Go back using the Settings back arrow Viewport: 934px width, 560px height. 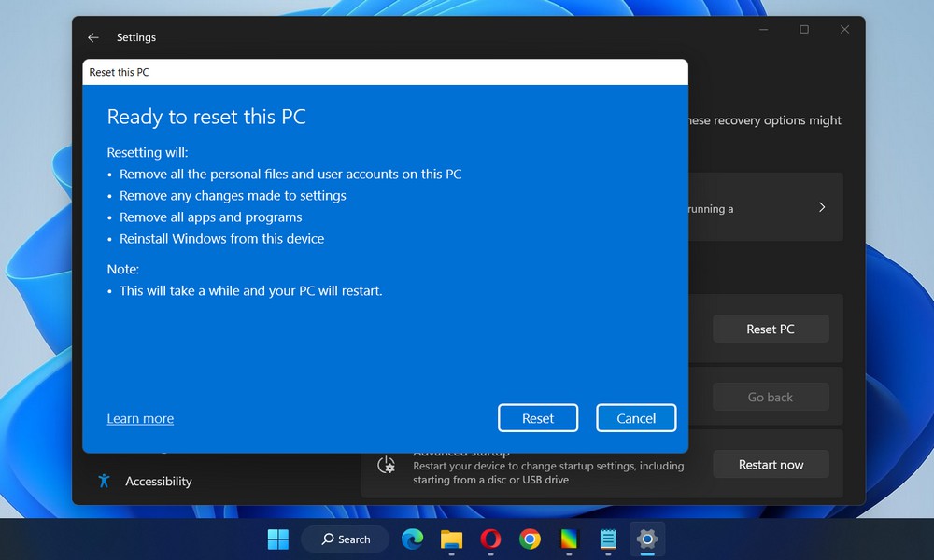(x=92, y=37)
